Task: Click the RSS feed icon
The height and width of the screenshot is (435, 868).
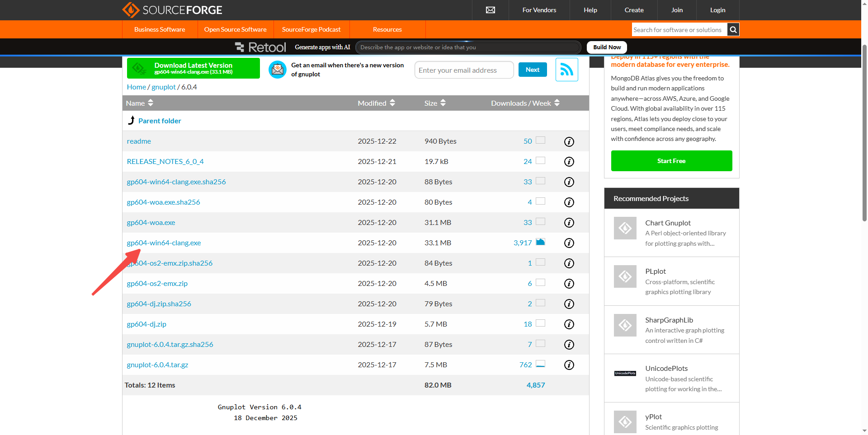Action: coord(566,70)
